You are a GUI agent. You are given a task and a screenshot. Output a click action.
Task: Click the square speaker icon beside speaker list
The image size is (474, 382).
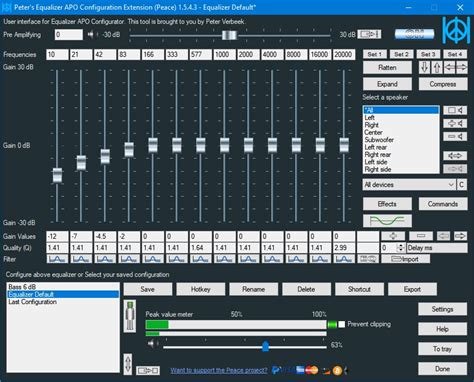click(x=455, y=110)
